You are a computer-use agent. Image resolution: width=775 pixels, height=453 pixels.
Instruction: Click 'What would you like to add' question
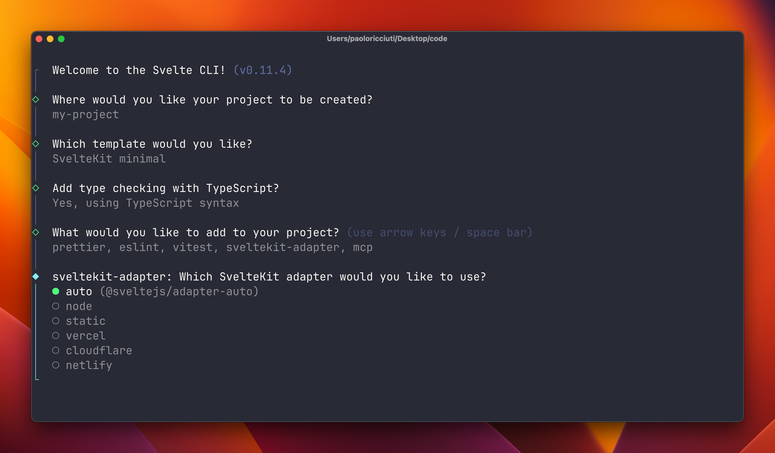coord(196,232)
